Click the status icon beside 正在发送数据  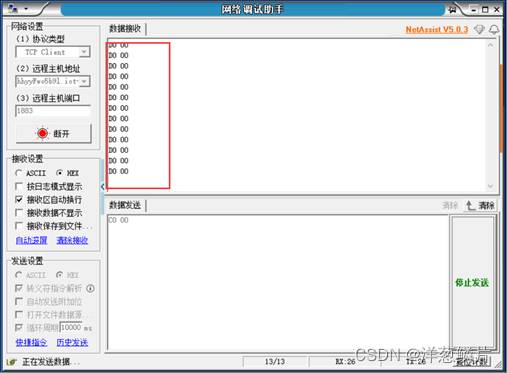click(11, 362)
